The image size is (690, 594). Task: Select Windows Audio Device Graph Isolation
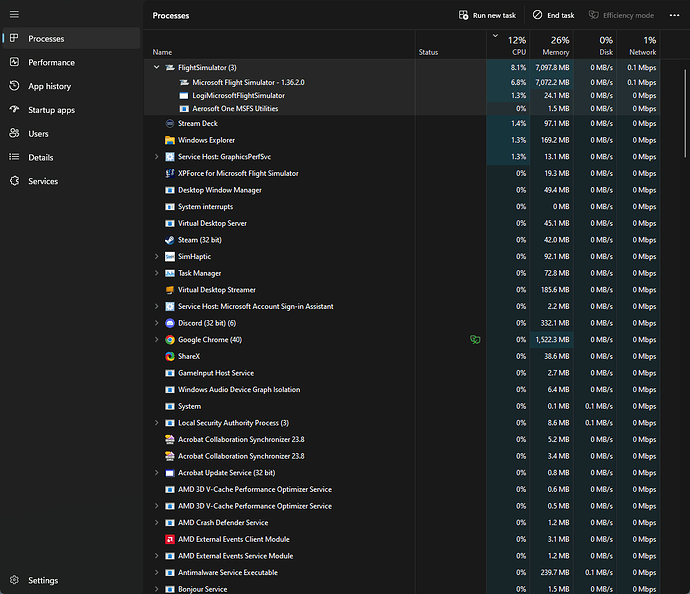point(402,390)
